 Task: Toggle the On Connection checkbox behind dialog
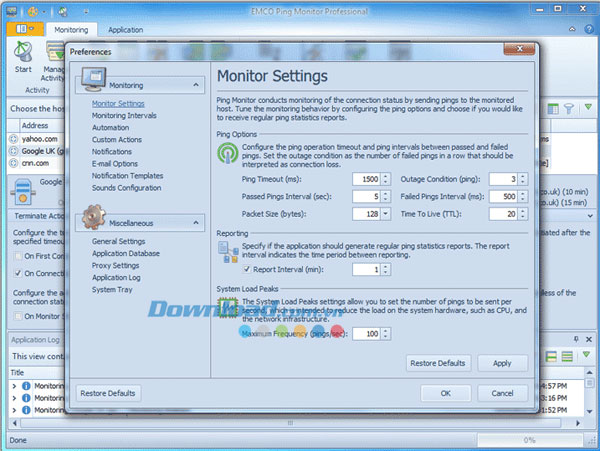tap(19, 272)
